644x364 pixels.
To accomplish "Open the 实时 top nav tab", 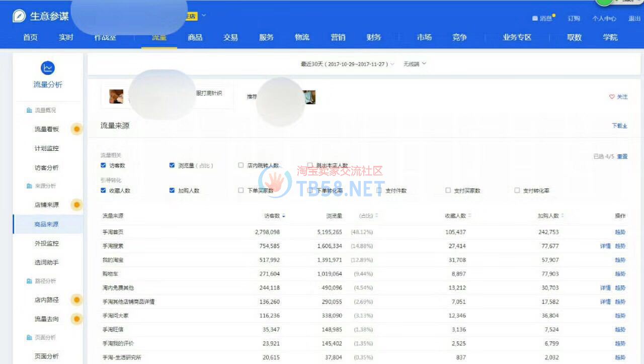I will pos(66,37).
